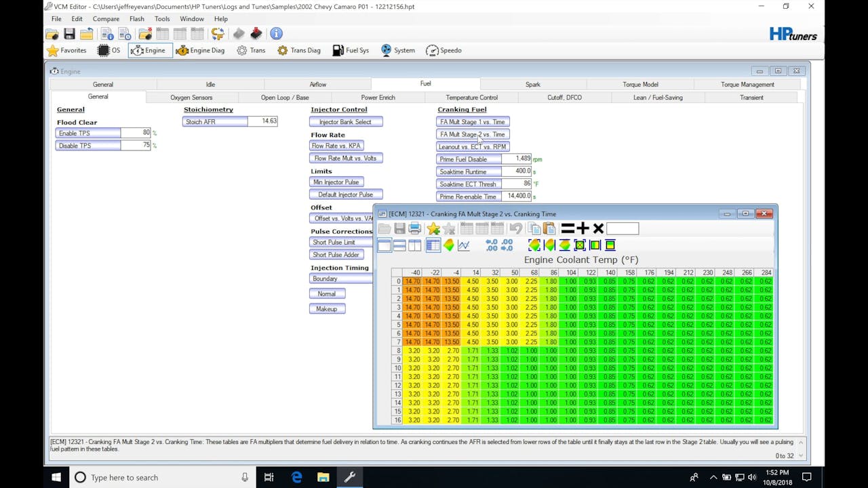
Task: Open the System fan section
Action: pos(398,50)
